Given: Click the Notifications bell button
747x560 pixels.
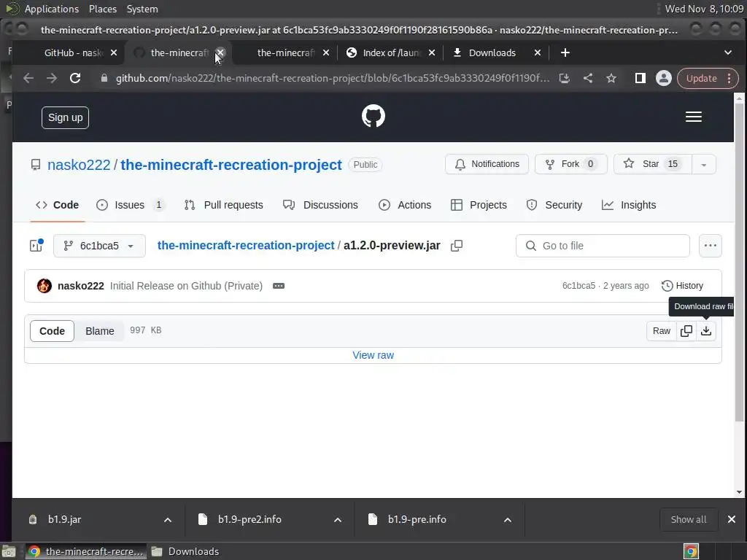Looking at the screenshot, I should pyautogui.click(x=487, y=164).
